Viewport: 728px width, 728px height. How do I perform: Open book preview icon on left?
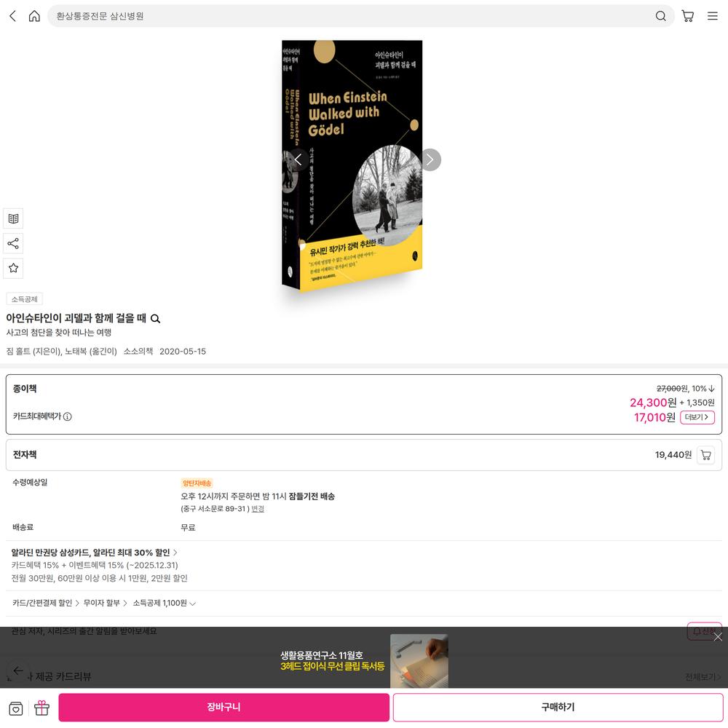(13, 218)
